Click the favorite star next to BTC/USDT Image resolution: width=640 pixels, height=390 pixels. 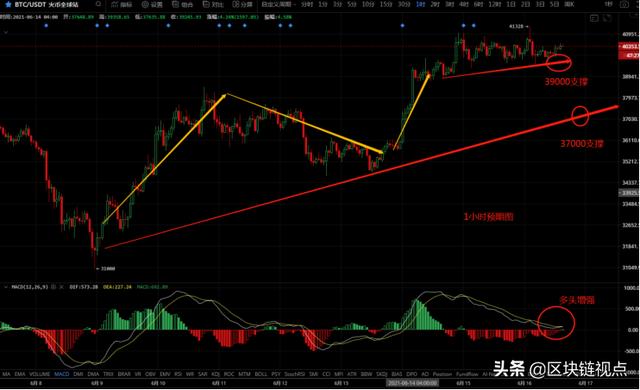tap(8, 4)
